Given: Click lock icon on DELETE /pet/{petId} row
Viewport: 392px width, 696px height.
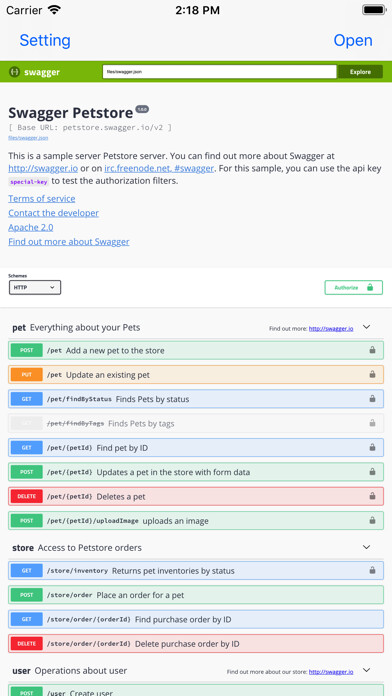Looking at the screenshot, I should tap(372, 496).
